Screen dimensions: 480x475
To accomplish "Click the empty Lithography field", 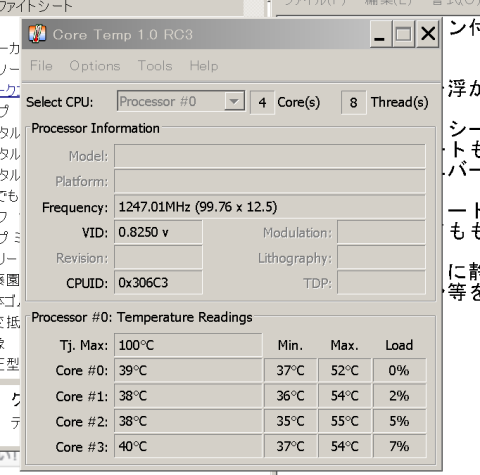I will click(381, 257).
